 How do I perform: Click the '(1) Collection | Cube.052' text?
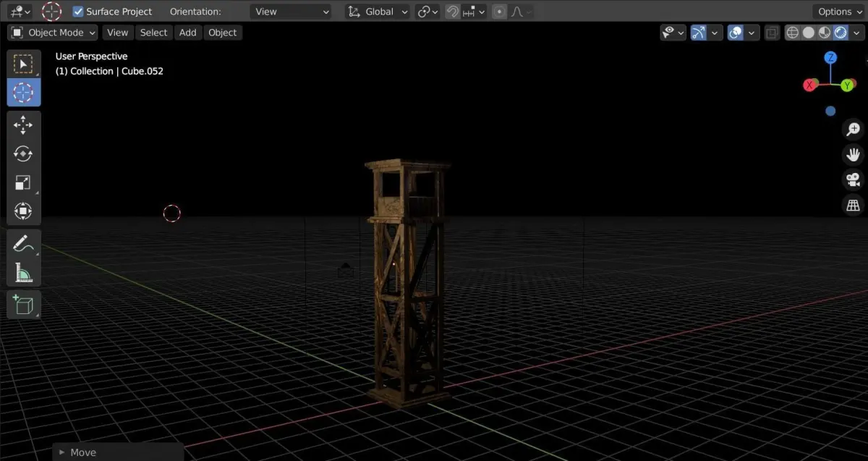click(x=109, y=72)
